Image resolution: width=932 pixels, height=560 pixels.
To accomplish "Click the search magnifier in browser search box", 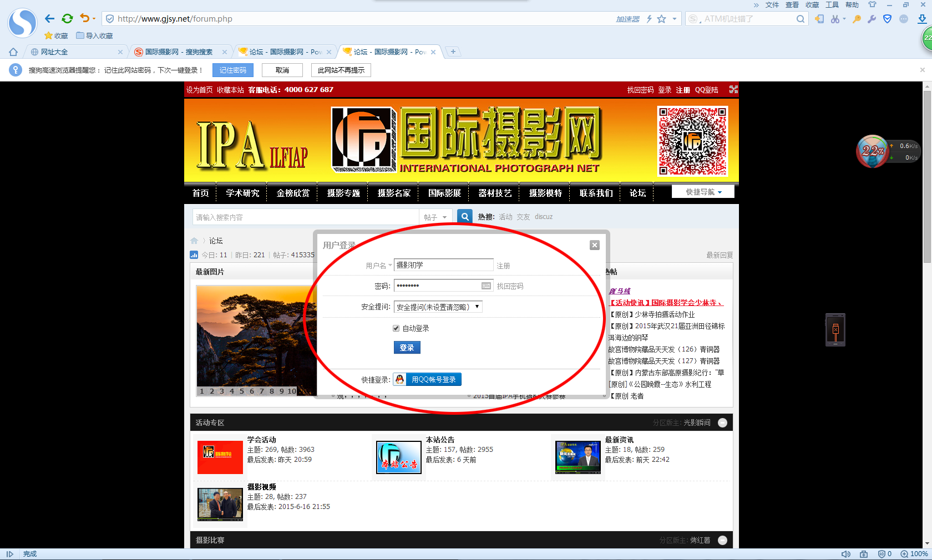I will pos(800,19).
